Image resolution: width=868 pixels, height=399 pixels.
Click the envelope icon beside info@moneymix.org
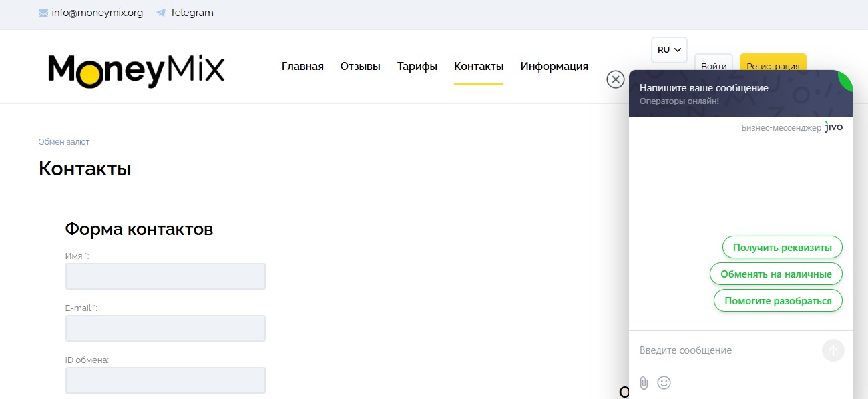coord(43,13)
